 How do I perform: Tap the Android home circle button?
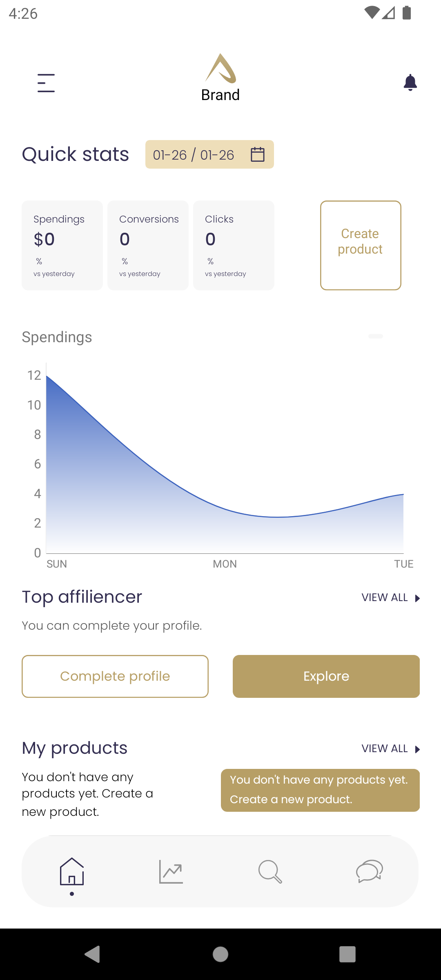click(220, 954)
